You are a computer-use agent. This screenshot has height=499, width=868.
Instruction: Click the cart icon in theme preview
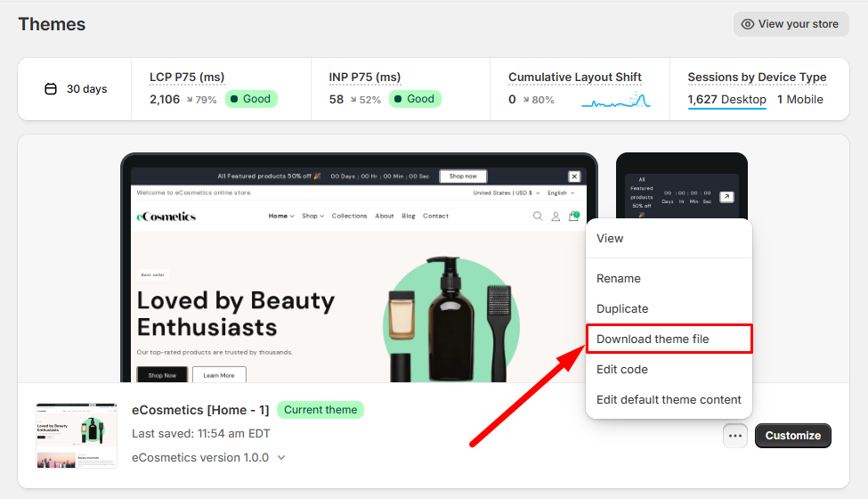[573, 216]
